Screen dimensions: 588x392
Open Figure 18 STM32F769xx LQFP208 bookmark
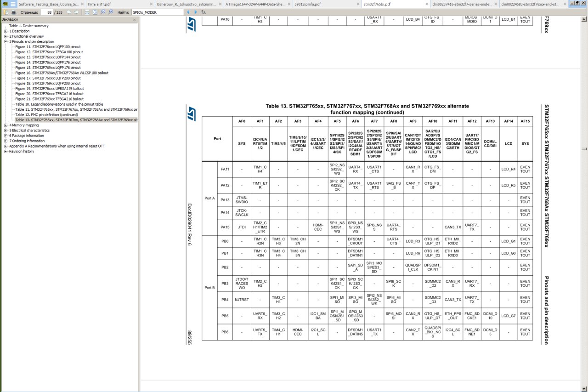point(47,83)
